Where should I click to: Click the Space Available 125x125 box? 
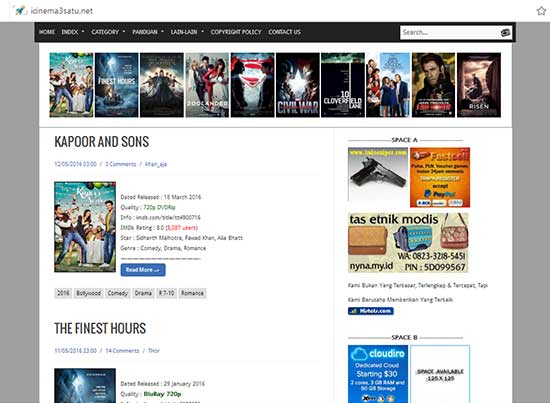[440, 374]
